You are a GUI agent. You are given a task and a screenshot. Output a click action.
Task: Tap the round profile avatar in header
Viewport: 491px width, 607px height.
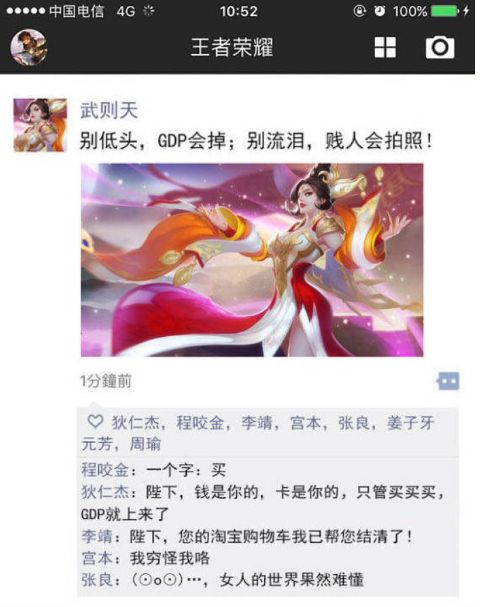coord(28,47)
